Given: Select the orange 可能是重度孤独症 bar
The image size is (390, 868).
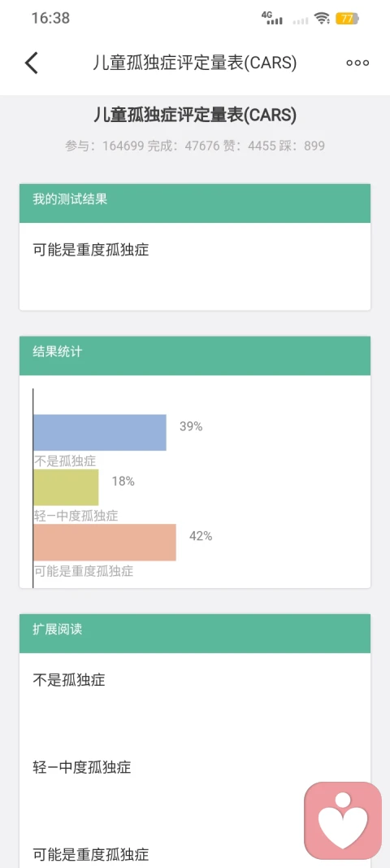Looking at the screenshot, I should (x=105, y=543).
